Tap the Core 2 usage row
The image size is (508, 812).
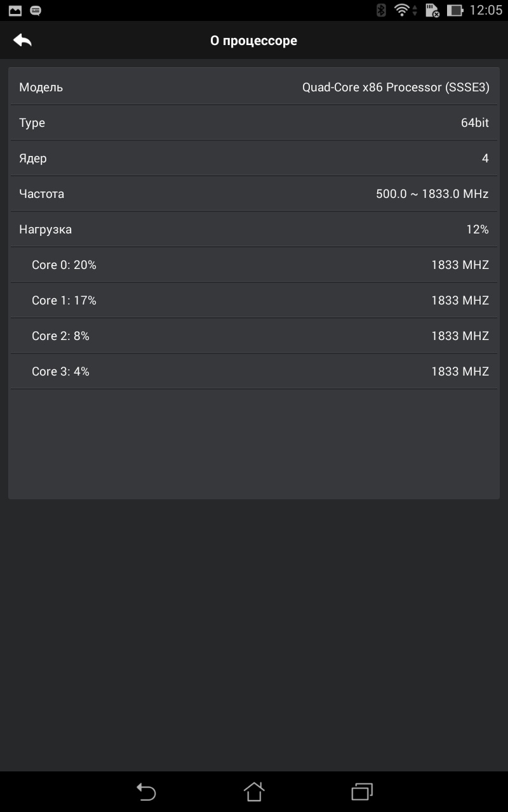pyautogui.click(x=254, y=336)
